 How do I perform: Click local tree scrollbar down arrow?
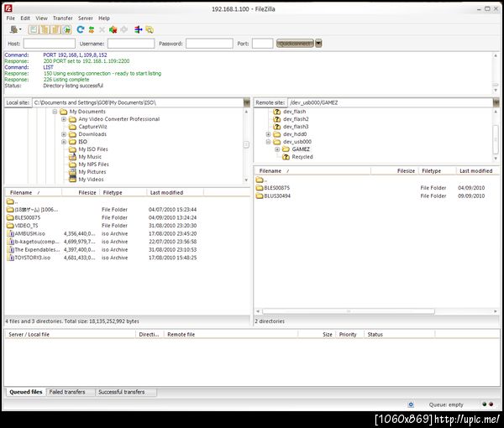pos(246,180)
